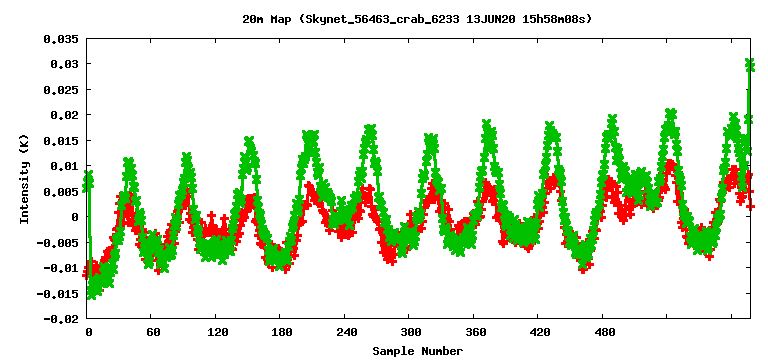Click the green data marker at plot start near 0.007

(x=88, y=181)
